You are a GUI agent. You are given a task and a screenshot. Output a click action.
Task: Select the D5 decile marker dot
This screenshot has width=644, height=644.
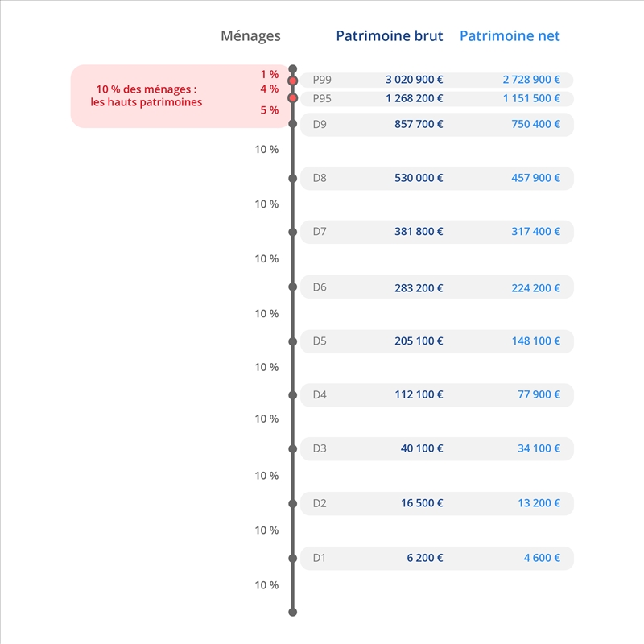pos(293,341)
